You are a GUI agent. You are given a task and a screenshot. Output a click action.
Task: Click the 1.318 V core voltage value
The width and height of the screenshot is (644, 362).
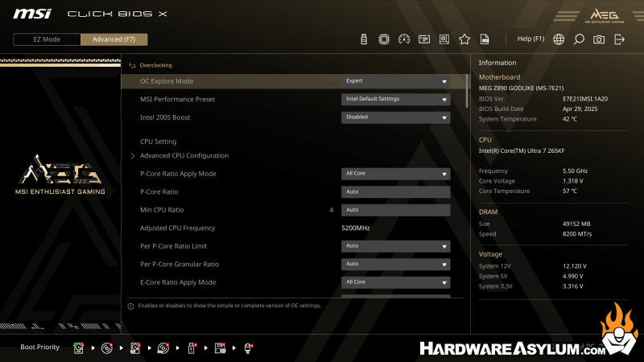point(573,181)
